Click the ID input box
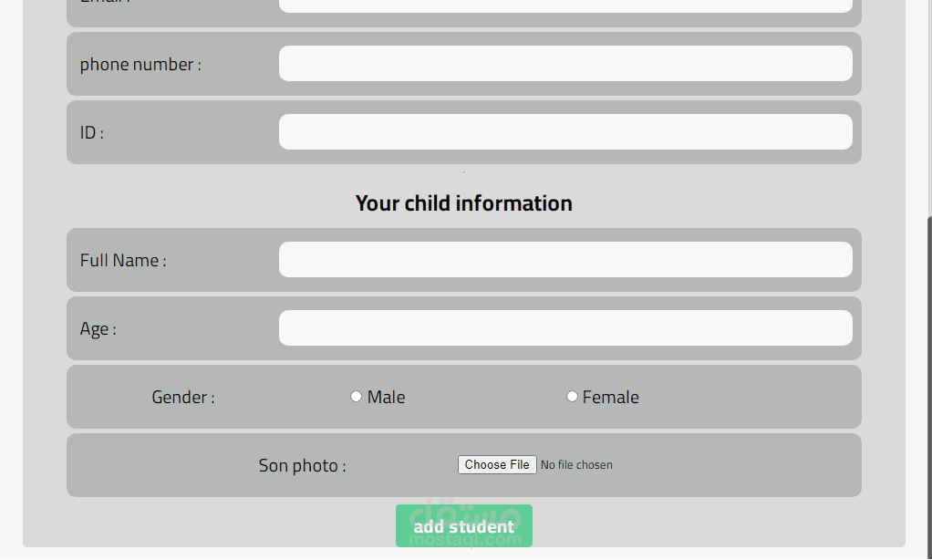The height and width of the screenshot is (560, 932). pyautogui.click(x=565, y=132)
